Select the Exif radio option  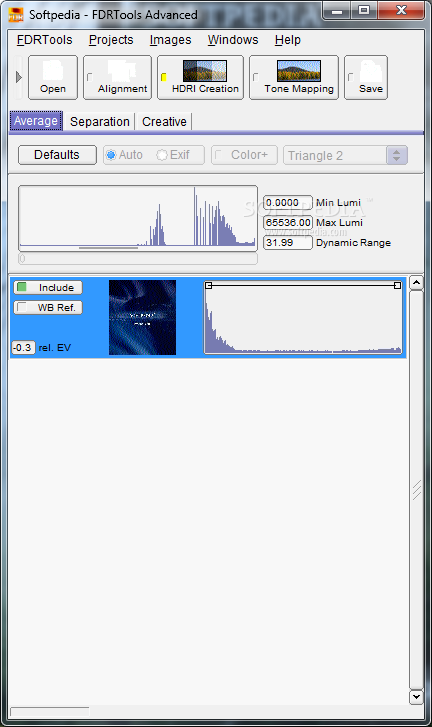tap(173, 155)
